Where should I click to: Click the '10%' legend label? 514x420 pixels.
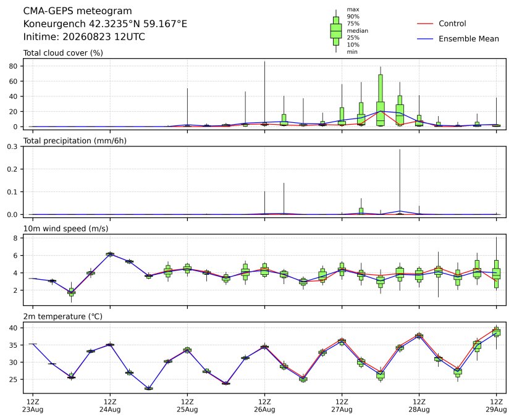coord(353,45)
